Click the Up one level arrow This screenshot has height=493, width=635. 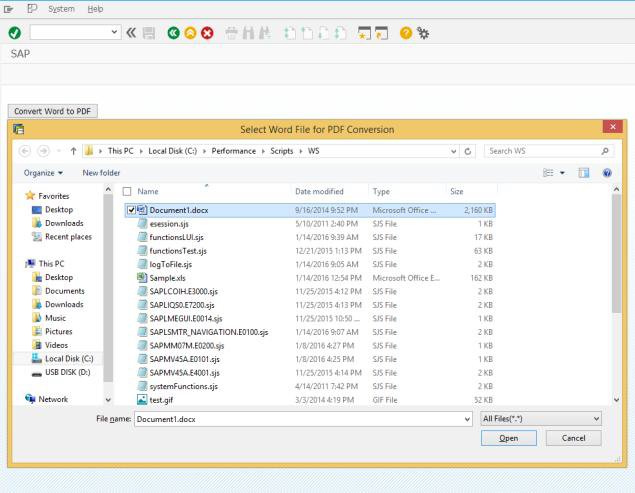point(73,151)
